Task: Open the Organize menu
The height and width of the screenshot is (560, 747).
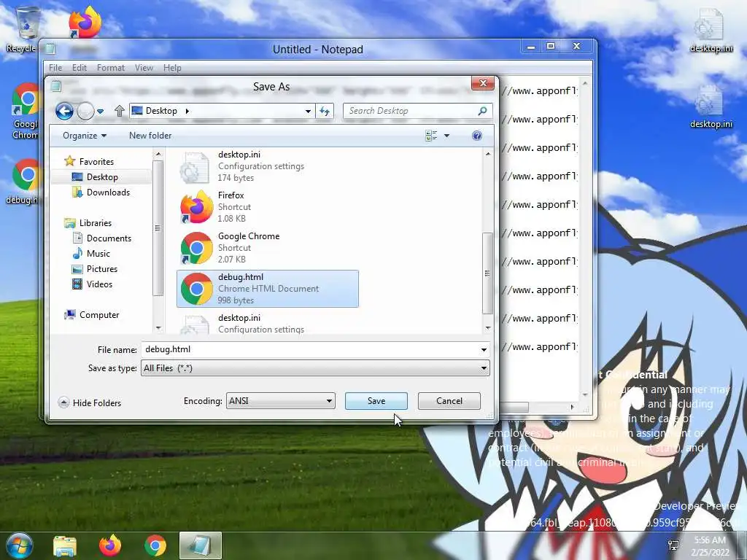Action: pyautogui.click(x=85, y=136)
